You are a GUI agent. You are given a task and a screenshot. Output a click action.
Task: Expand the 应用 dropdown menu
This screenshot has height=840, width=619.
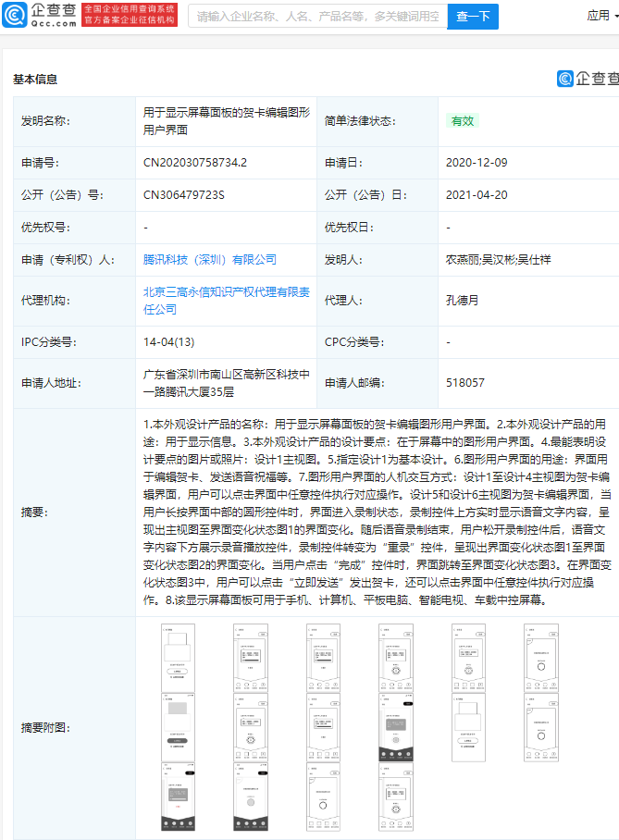click(x=601, y=16)
